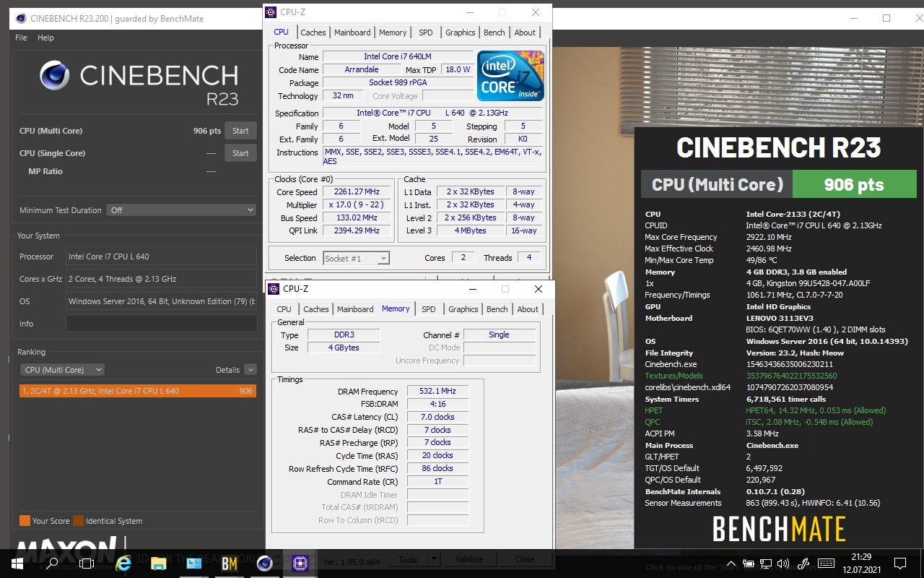Open the Cinebench File menu
This screenshot has height=578, width=924.
(x=21, y=38)
